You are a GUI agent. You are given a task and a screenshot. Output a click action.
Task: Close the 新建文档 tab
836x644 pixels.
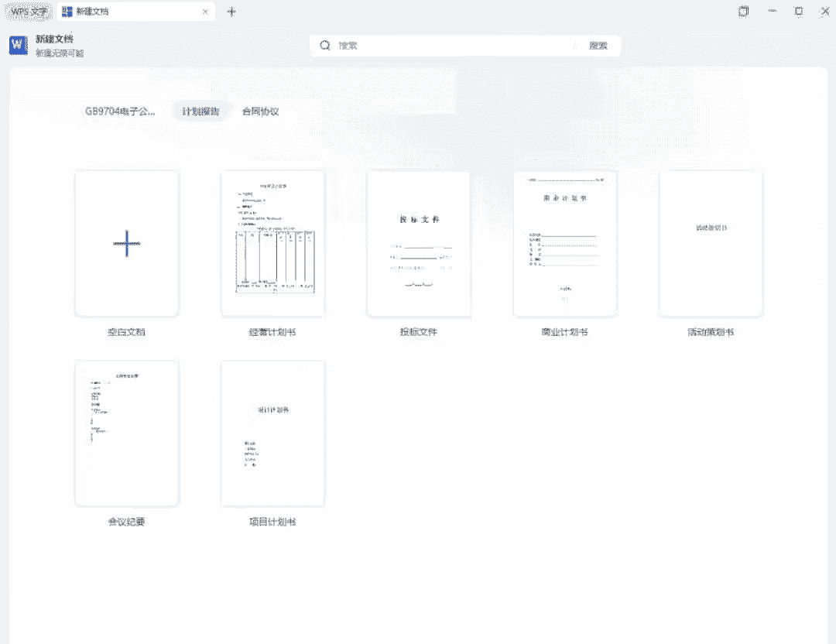click(x=204, y=11)
